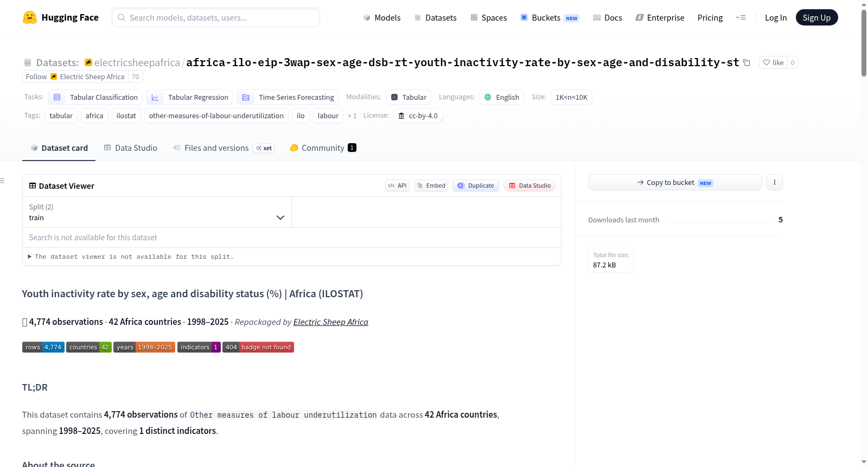The height and width of the screenshot is (467, 868).
Task: Open the left sidebar hamburger icon
Action: coord(2,181)
